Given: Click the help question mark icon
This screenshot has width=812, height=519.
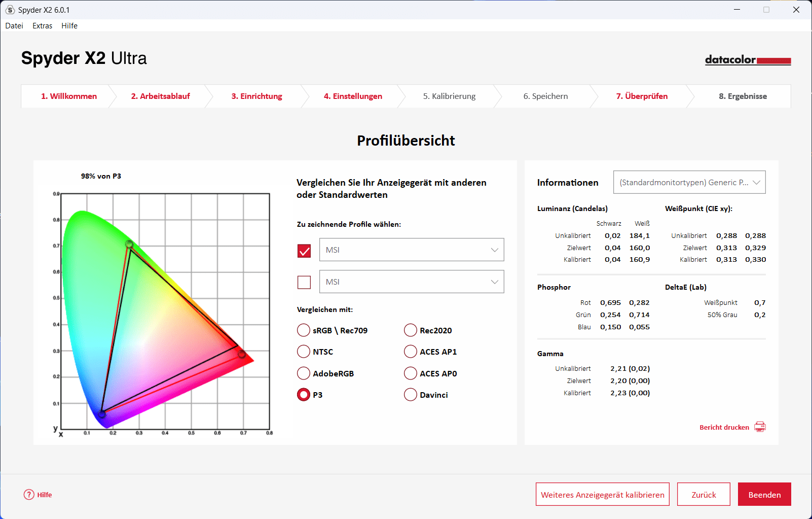Looking at the screenshot, I should click(x=29, y=495).
